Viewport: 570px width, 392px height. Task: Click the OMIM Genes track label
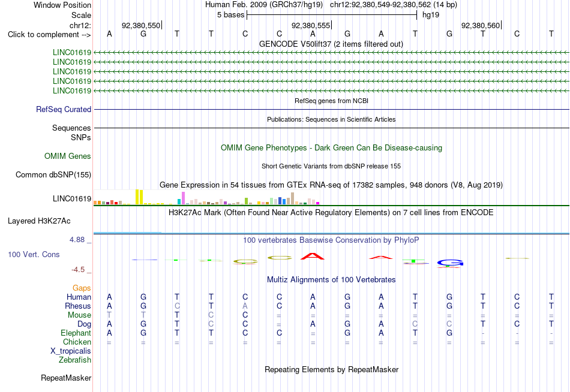(x=68, y=156)
